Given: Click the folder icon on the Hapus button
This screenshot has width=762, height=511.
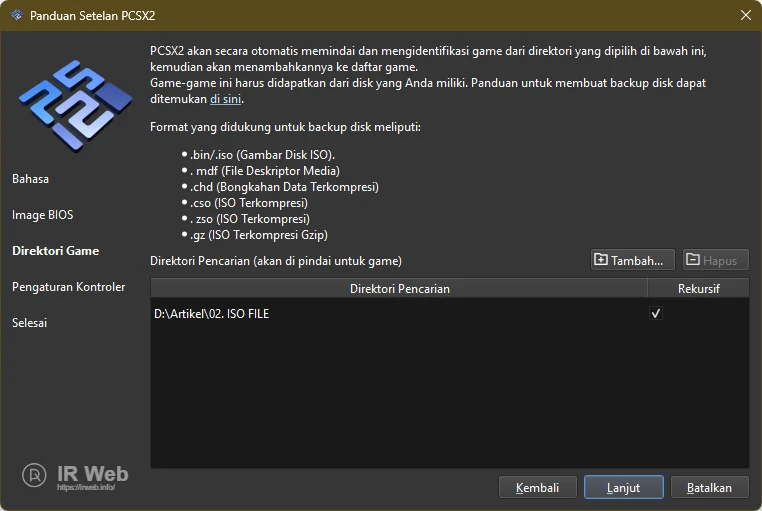Looking at the screenshot, I should tap(693, 260).
